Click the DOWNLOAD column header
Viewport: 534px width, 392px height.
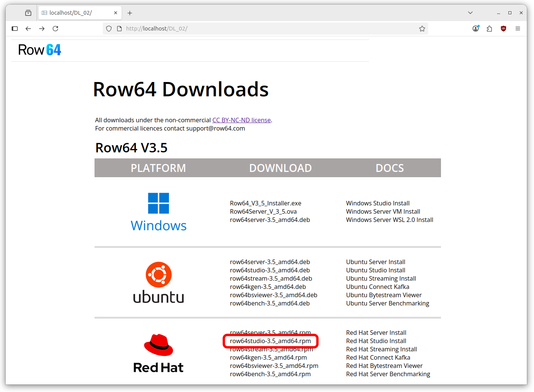(281, 168)
